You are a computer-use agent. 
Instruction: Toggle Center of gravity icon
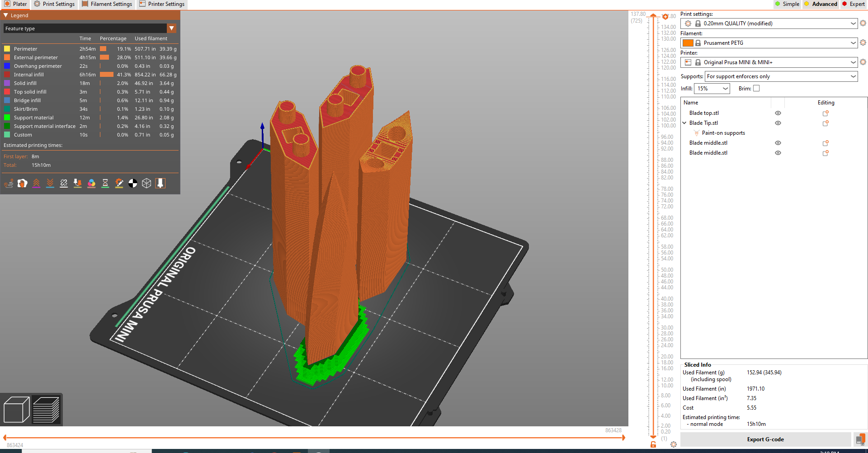coord(133,183)
